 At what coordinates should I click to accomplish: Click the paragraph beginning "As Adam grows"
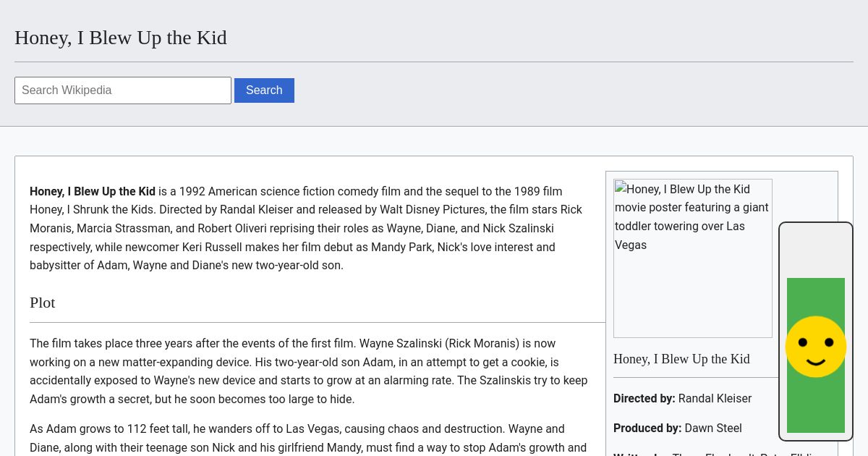pyautogui.click(x=308, y=439)
